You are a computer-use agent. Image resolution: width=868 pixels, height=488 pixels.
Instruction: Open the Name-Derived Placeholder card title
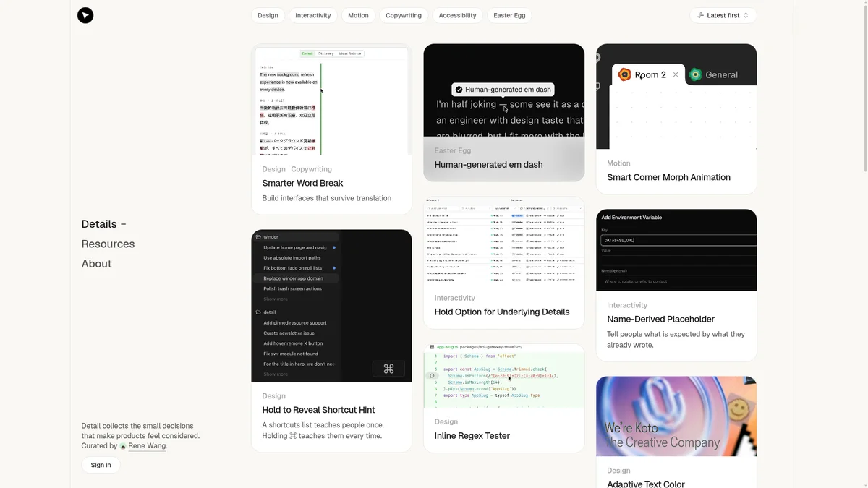[x=660, y=320]
